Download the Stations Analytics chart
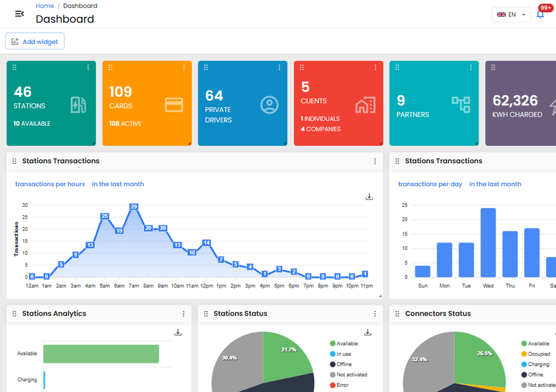 point(178,333)
